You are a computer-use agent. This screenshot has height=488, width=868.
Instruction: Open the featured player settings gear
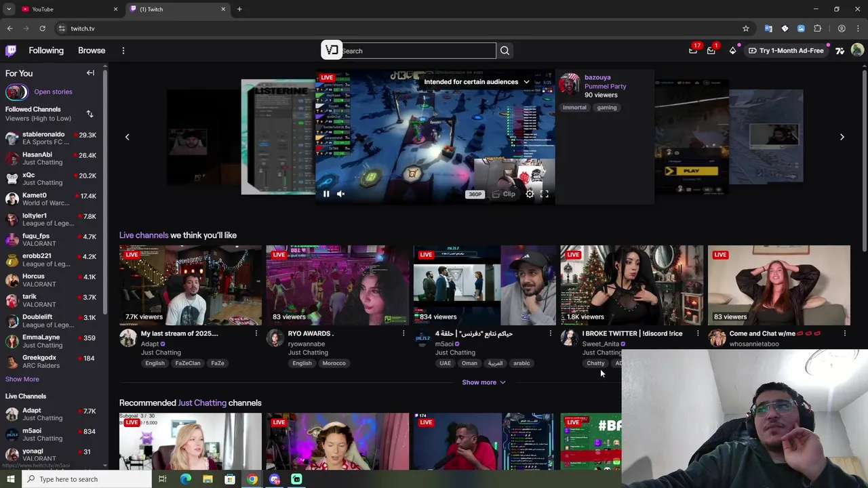coord(530,194)
